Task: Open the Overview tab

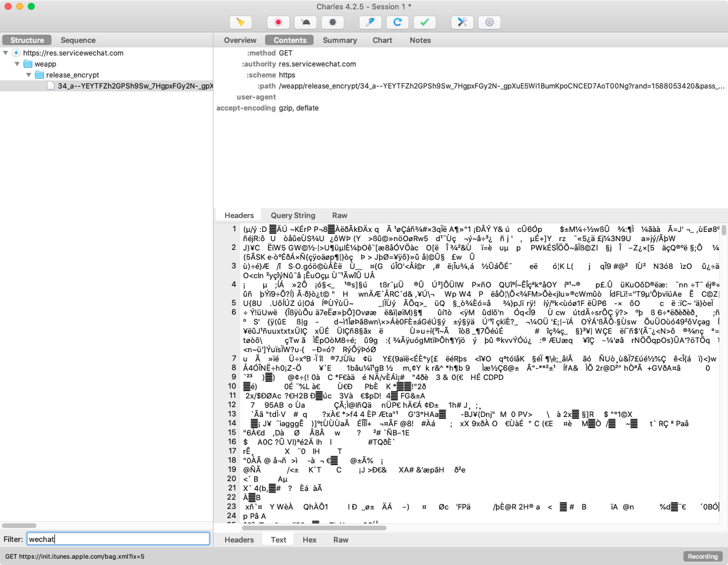Action: (240, 40)
